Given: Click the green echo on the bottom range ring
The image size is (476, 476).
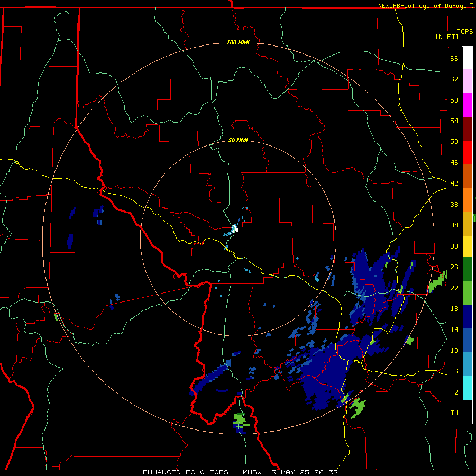Looking at the screenshot, I should 241,422.
